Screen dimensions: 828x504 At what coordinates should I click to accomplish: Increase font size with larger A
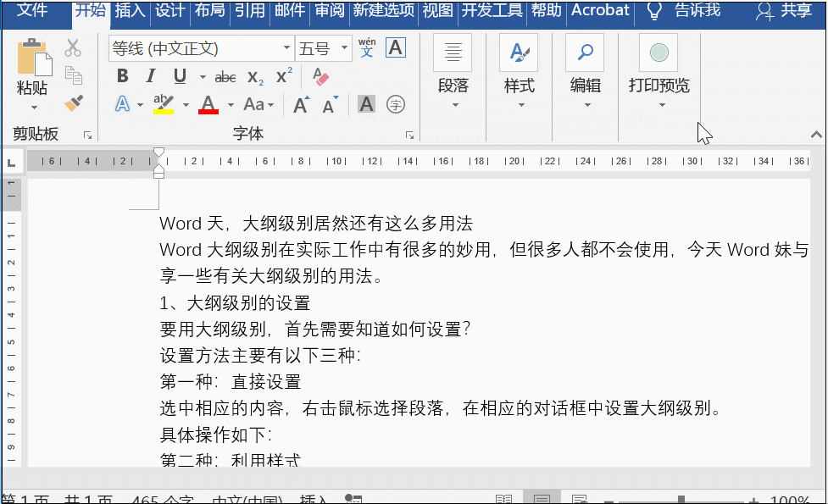(x=302, y=104)
